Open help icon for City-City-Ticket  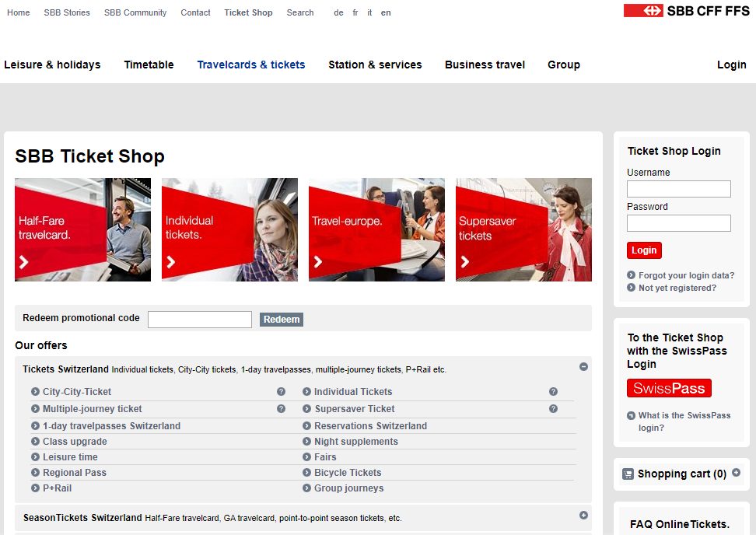pyautogui.click(x=281, y=392)
